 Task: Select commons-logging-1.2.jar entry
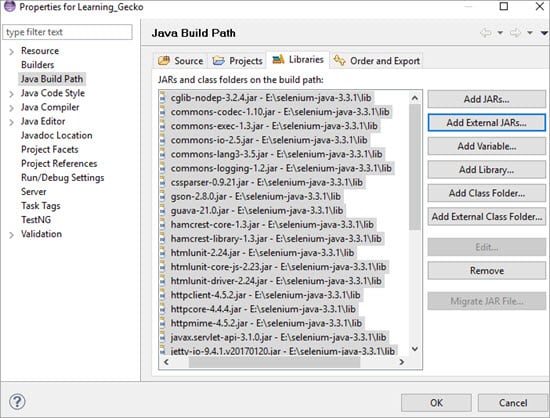(x=281, y=168)
